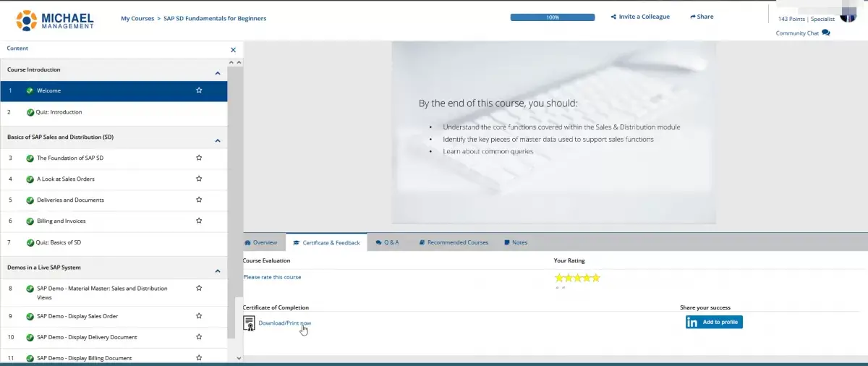Star SAP Demo Display Sales Order lesson

199,316
